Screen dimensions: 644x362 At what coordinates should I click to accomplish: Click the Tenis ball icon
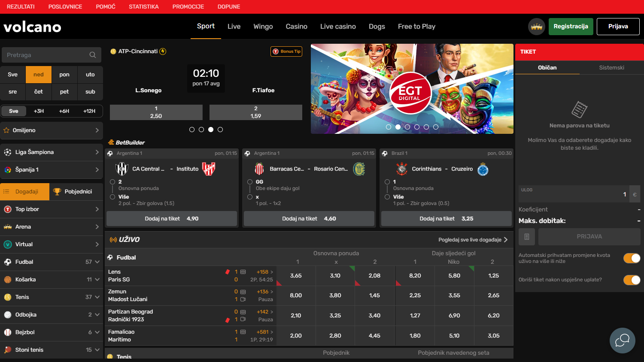(8, 297)
